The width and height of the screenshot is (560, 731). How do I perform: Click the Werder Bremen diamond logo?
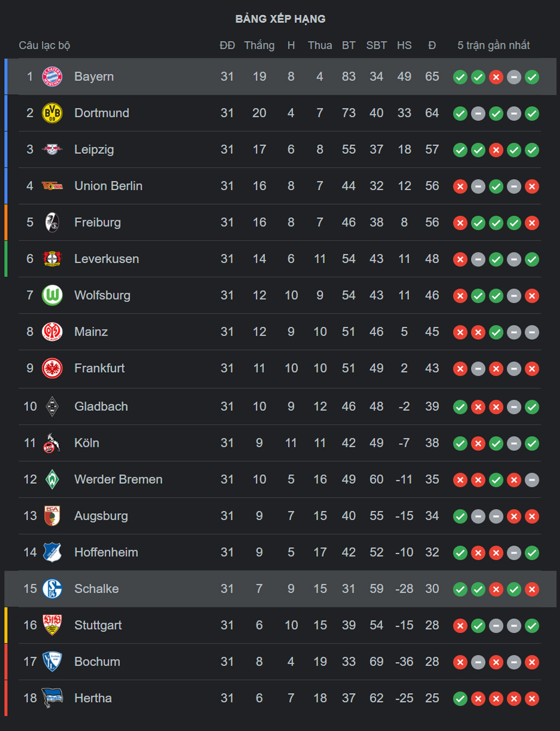pyautogui.click(x=52, y=479)
